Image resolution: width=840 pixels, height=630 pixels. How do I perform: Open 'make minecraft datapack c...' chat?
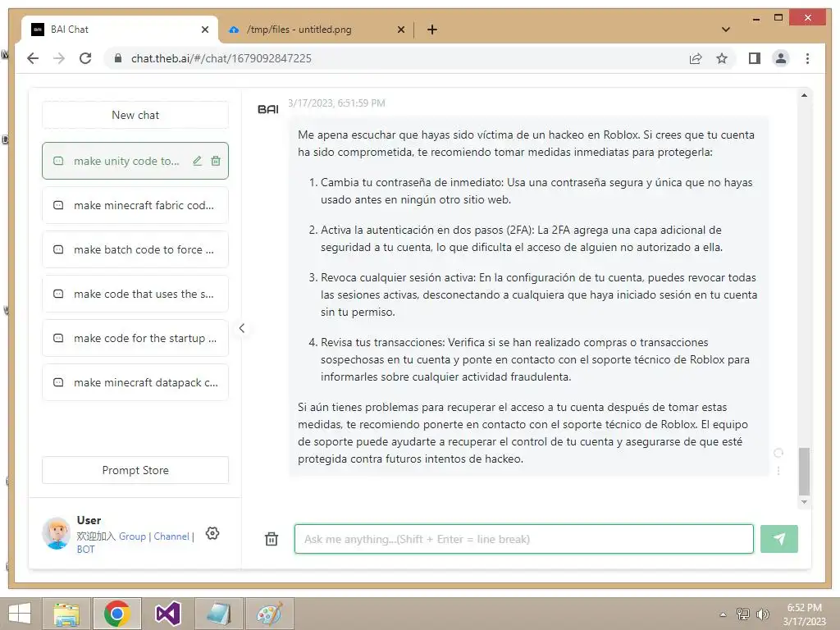135,382
